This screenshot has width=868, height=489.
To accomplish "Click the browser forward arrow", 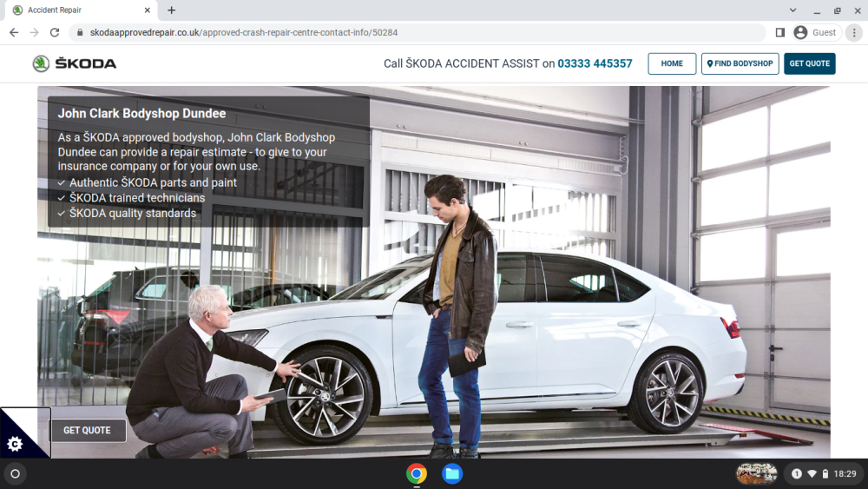I will (x=35, y=33).
